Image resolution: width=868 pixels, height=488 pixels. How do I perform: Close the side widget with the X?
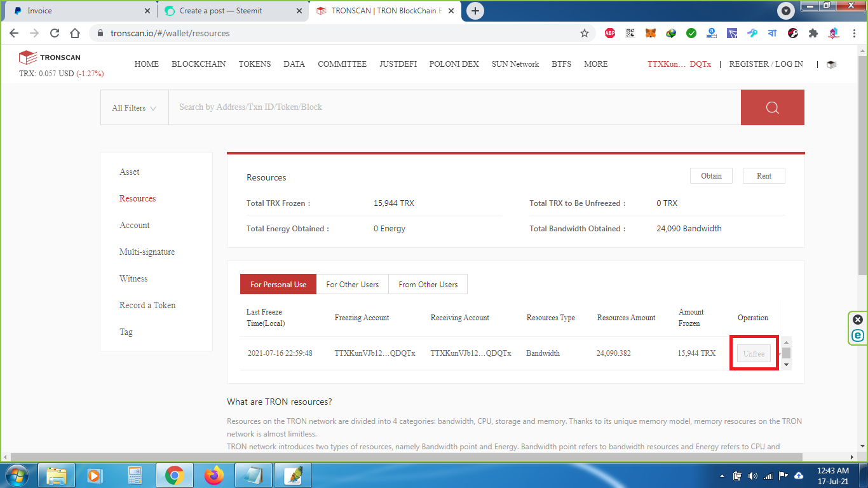pyautogui.click(x=858, y=320)
